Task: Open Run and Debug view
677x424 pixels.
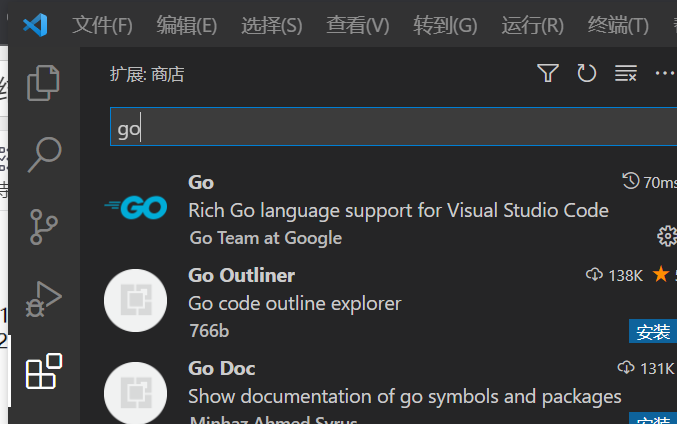Action: (44, 299)
